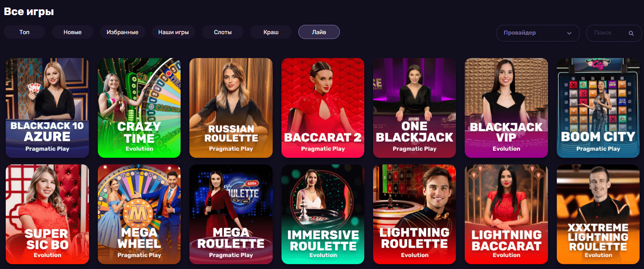Screen dimensions: 644x269
Task: Launch the Crazy Time game
Action: 139,108
